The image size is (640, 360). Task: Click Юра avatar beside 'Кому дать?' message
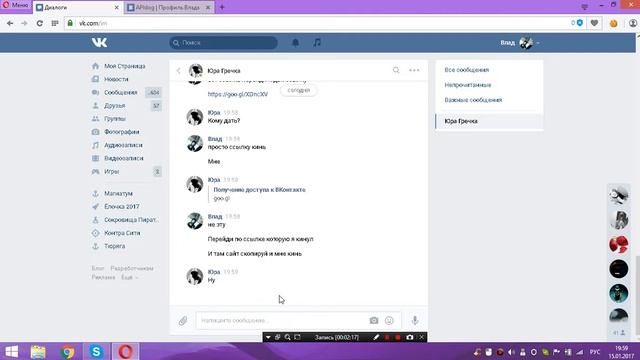[x=195, y=117]
